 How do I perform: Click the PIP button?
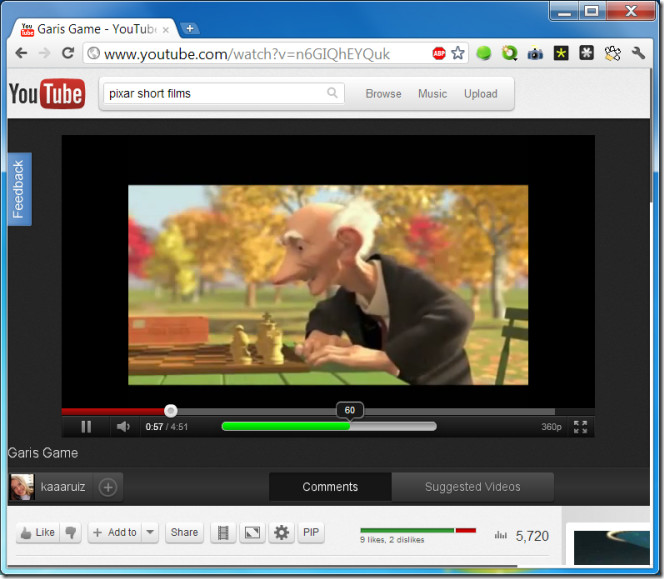point(311,532)
